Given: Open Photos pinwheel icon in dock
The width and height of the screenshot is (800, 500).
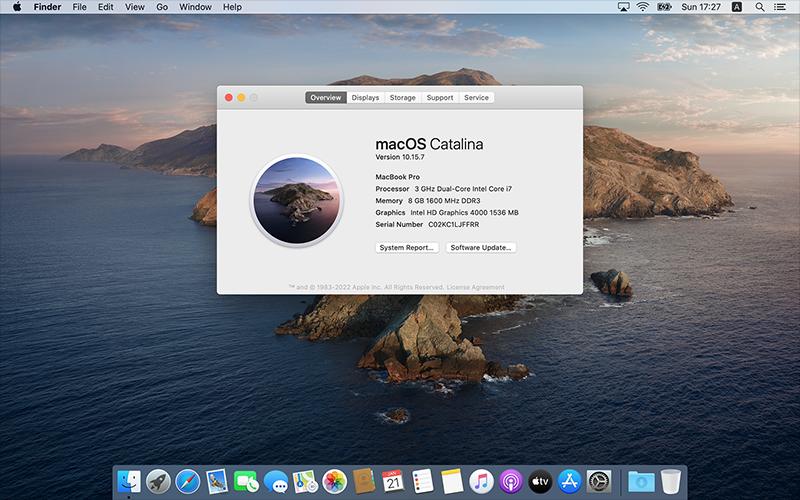Looking at the screenshot, I should (335, 481).
